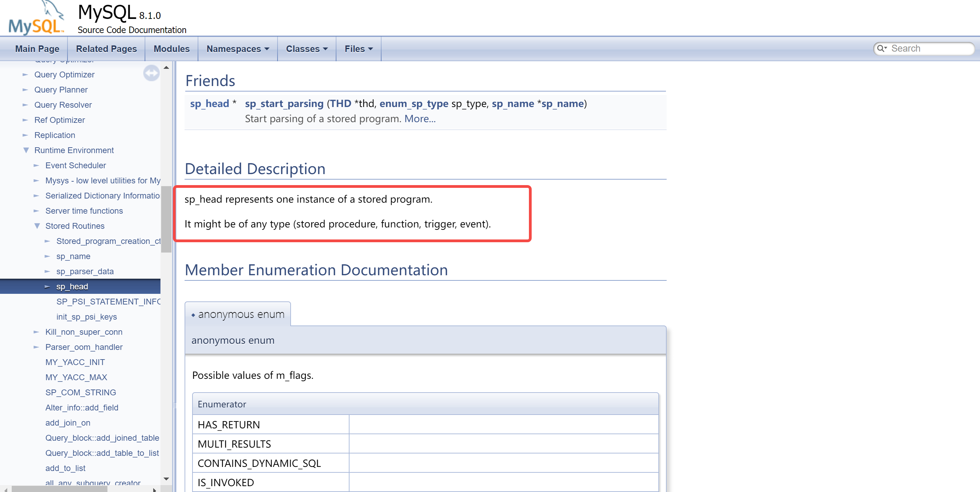Click the MySQL dolphin logo
Viewport: 980px width, 492px height.
[37, 18]
